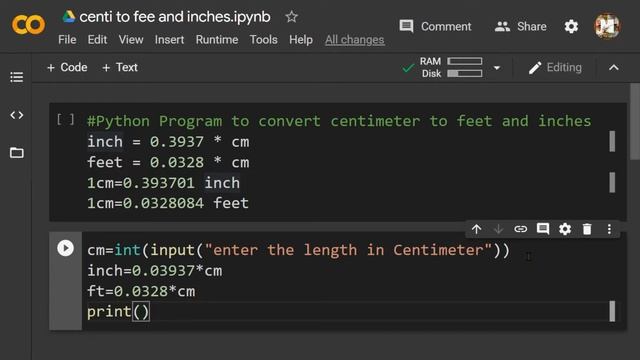
Task: Click the Colab logo
Action: 28,25
